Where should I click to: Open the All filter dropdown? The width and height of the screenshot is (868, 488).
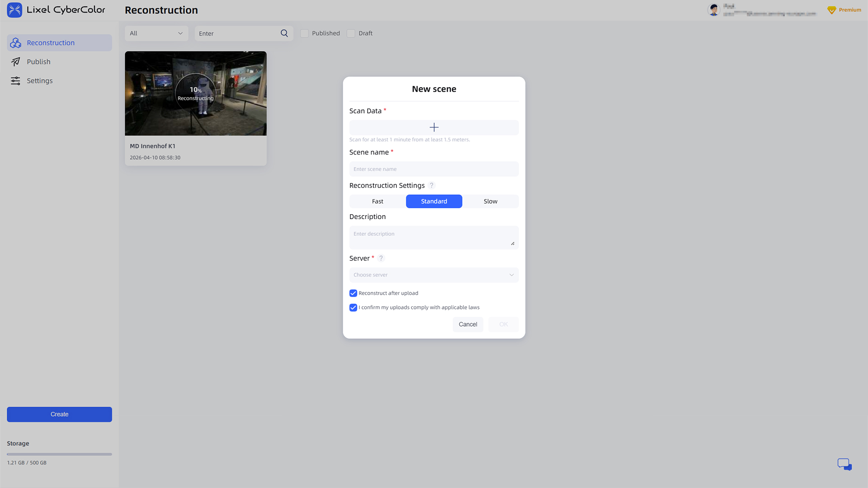(x=156, y=33)
